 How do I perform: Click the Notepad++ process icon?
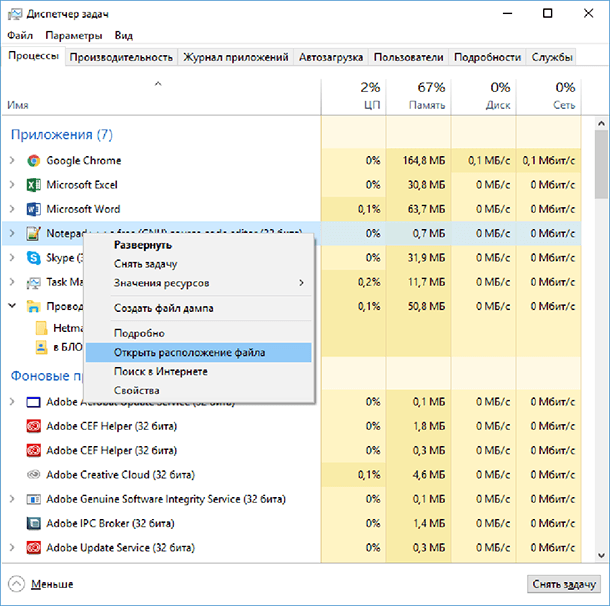33,233
